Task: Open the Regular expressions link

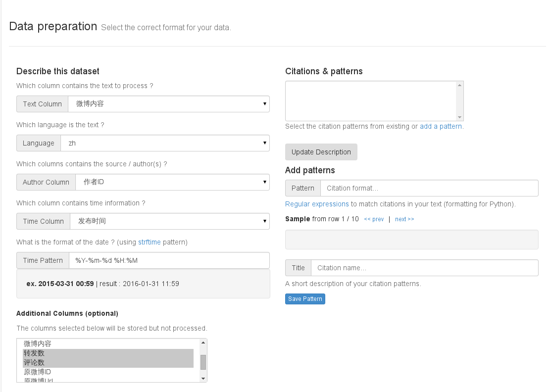Action: (317, 204)
